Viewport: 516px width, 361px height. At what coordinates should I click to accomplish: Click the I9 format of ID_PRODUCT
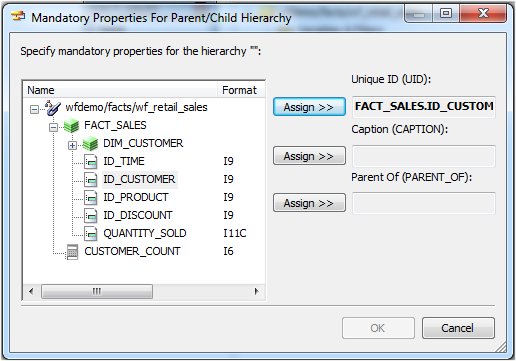coord(228,197)
